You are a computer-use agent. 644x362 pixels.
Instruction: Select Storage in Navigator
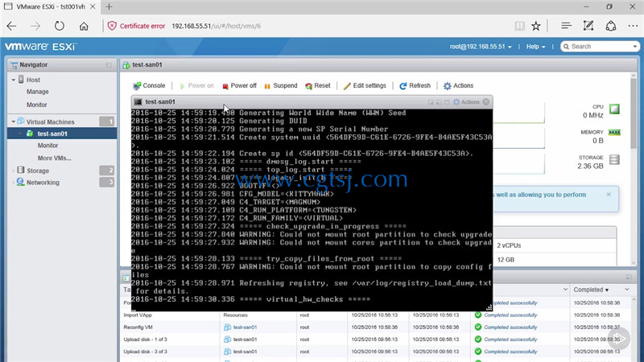(x=38, y=171)
